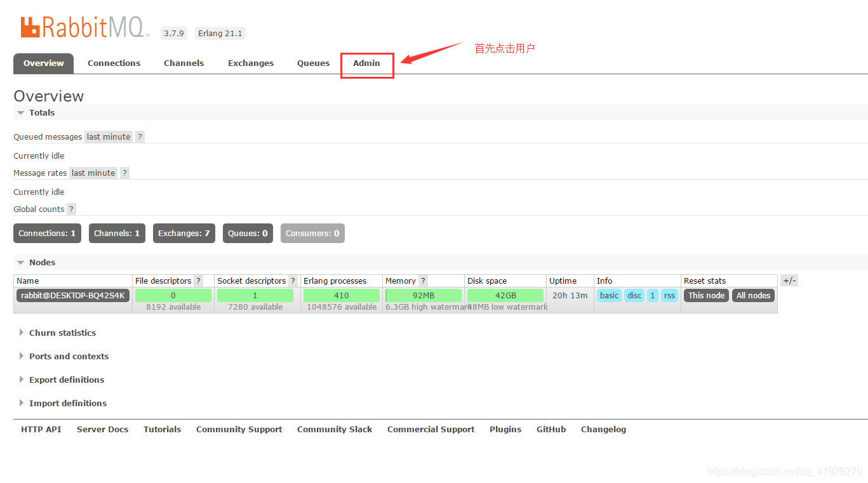Show Memory column help tooltip
Screen dimensions: 868x483
[423, 281]
